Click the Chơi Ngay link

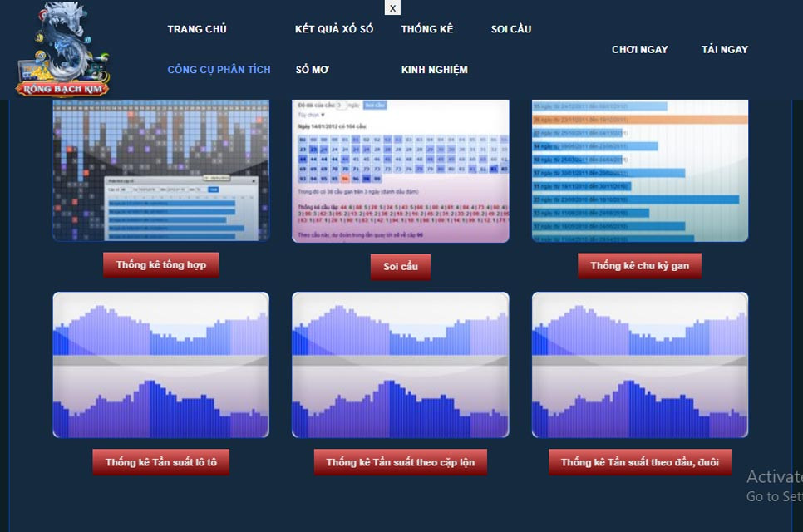[x=639, y=50]
